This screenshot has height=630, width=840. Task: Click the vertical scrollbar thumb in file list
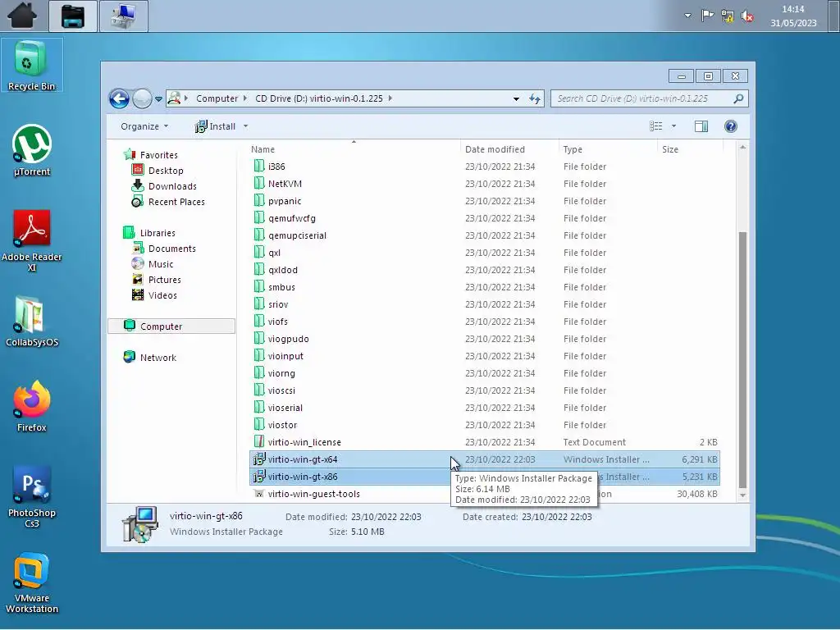coord(742,359)
